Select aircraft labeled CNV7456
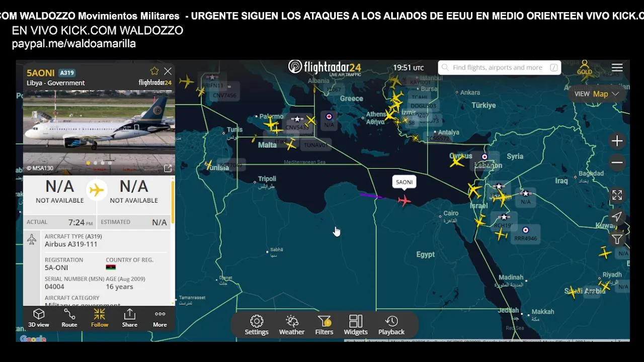Image resolution: width=644 pixels, height=362 pixels. tap(224, 95)
